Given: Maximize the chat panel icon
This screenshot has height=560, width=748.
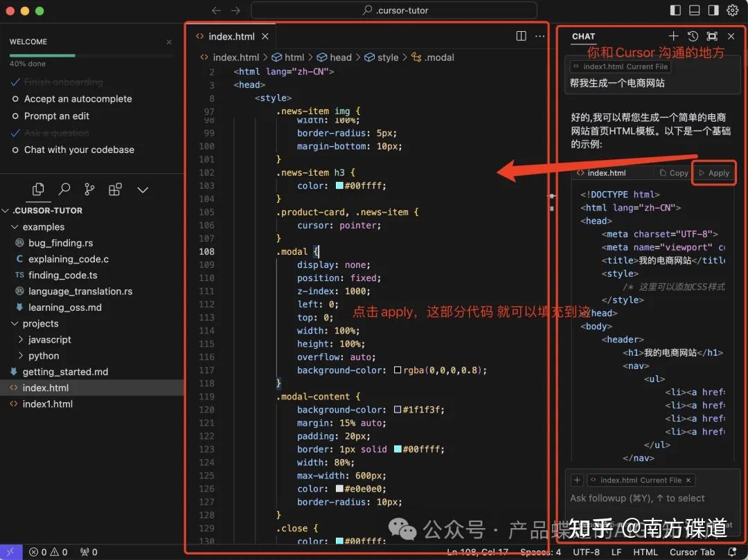Looking at the screenshot, I should click(x=711, y=36).
